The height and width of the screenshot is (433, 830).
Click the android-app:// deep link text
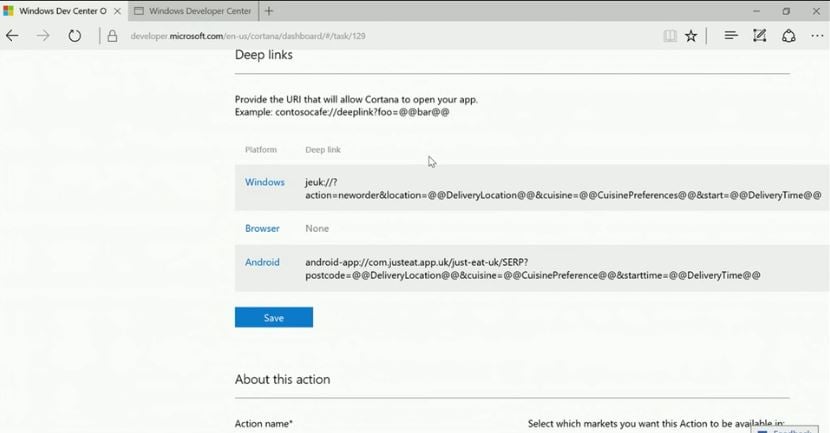click(533, 268)
